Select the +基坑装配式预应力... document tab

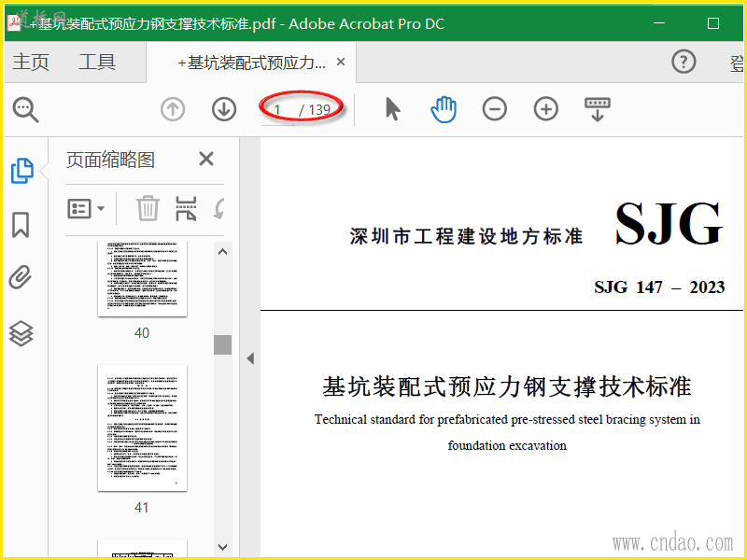point(251,63)
